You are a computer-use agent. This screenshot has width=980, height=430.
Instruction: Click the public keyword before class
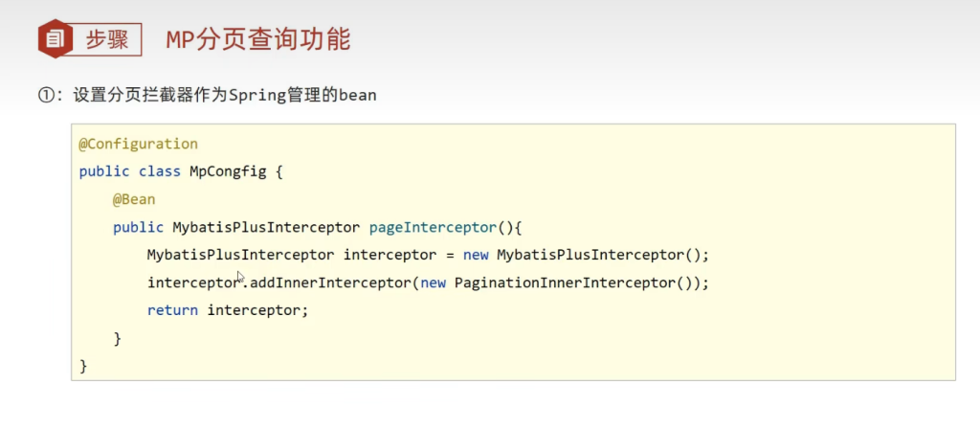click(104, 171)
